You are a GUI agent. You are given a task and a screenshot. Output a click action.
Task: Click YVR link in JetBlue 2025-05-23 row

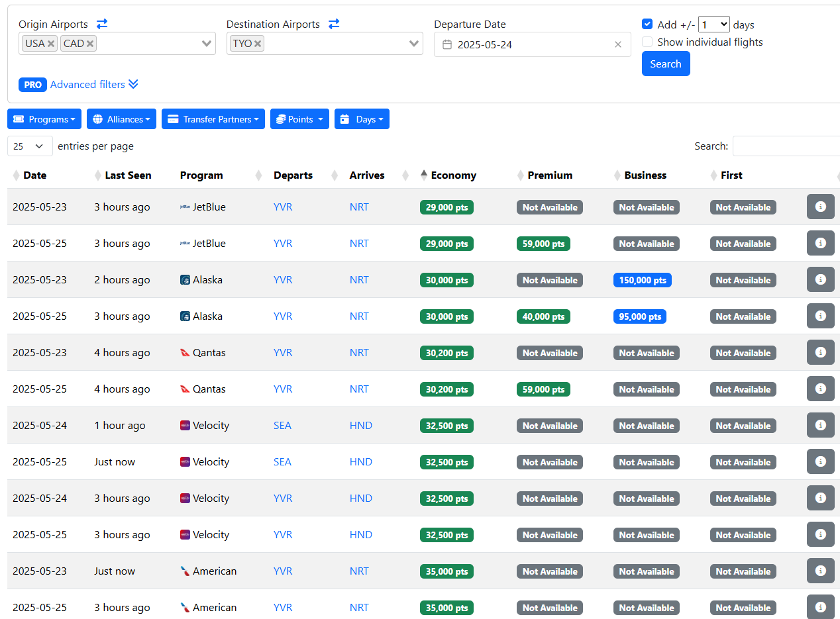[283, 207]
